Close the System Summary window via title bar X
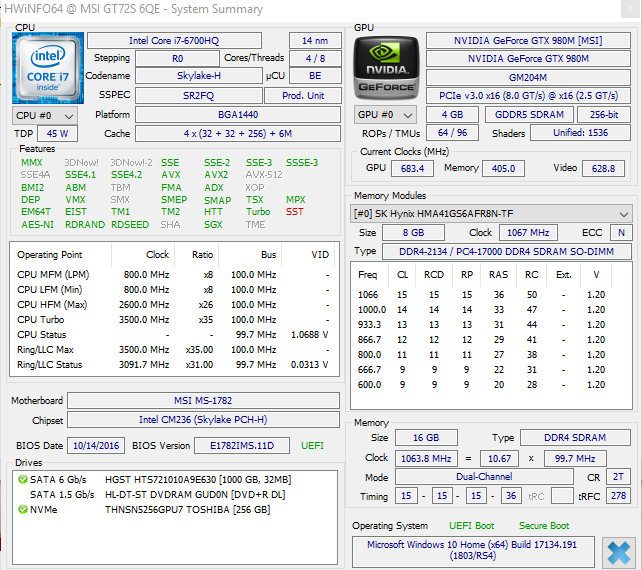The image size is (642, 570). 631,9
